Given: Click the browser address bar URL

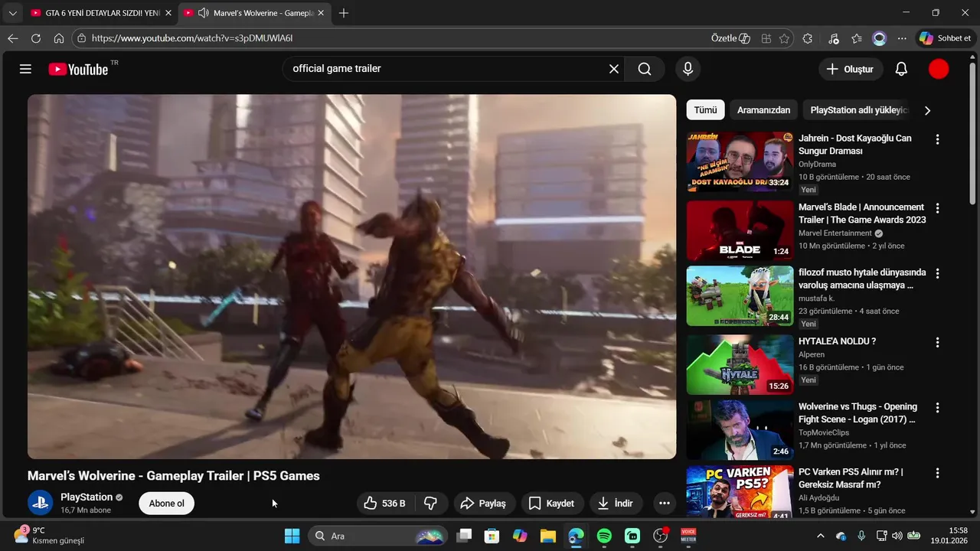Looking at the screenshot, I should [x=192, y=38].
